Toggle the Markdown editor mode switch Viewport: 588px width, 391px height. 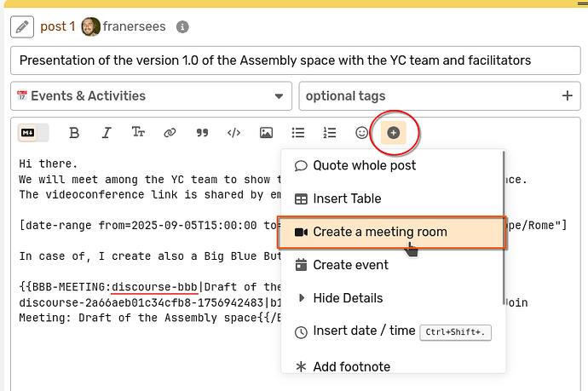point(33,133)
